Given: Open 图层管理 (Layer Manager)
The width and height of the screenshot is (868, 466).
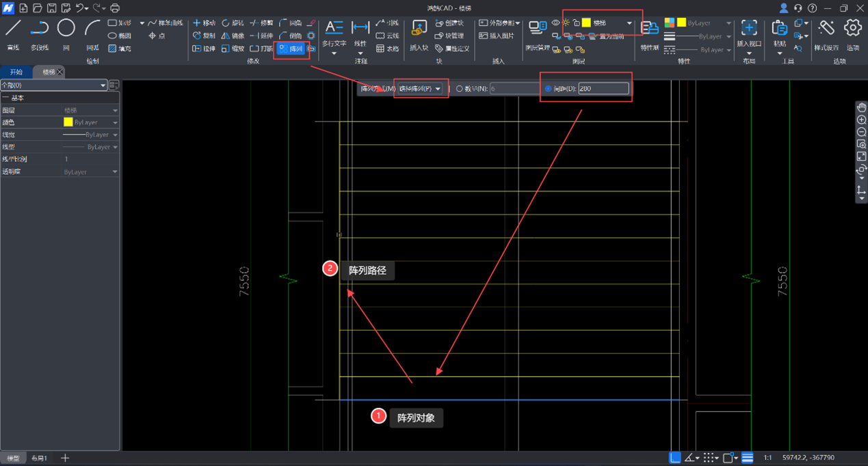Looking at the screenshot, I should click(538, 29).
